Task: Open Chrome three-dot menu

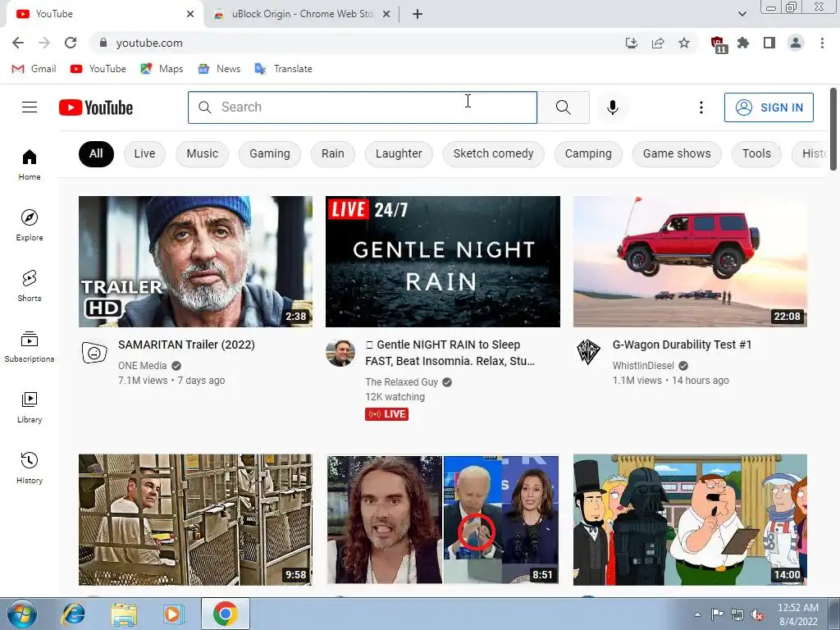Action: coord(822,43)
